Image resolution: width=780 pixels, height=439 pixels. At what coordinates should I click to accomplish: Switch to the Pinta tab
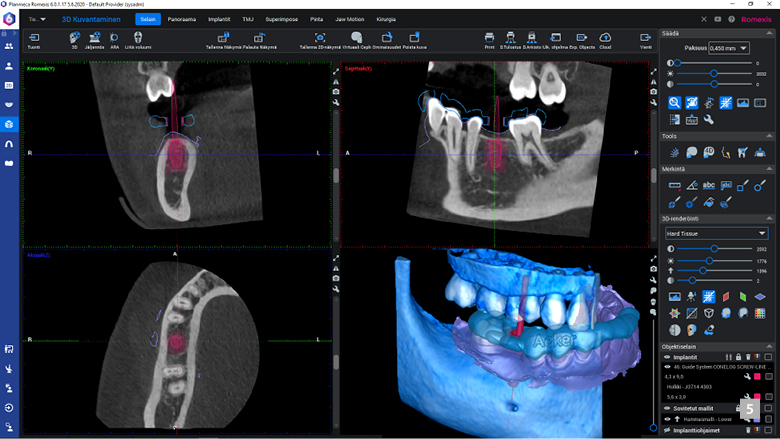(x=316, y=19)
